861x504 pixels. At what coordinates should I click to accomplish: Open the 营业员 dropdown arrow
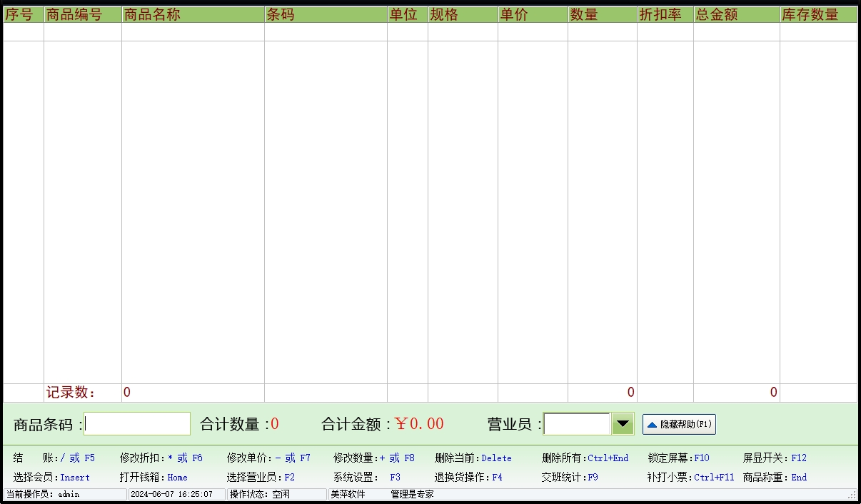tap(623, 424)
